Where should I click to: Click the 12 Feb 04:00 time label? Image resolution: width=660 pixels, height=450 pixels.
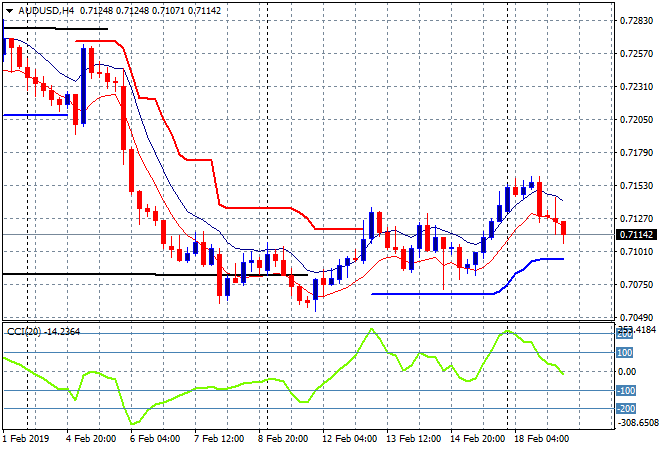point(349,438)
